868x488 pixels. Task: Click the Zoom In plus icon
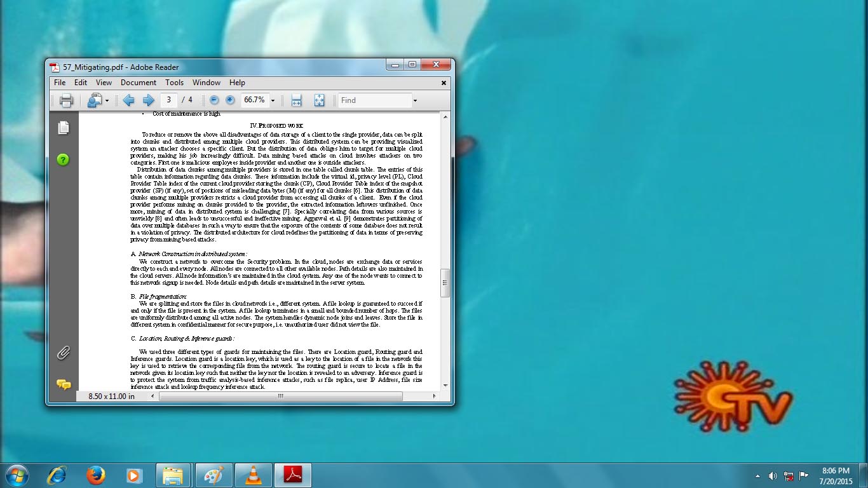pyautogui.click(x=230, y=100)
